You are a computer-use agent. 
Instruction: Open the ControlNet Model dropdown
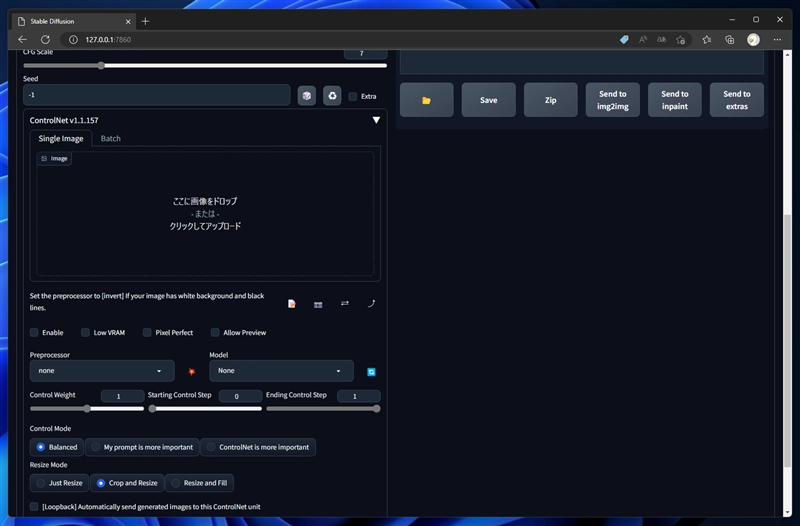point(281,371)
